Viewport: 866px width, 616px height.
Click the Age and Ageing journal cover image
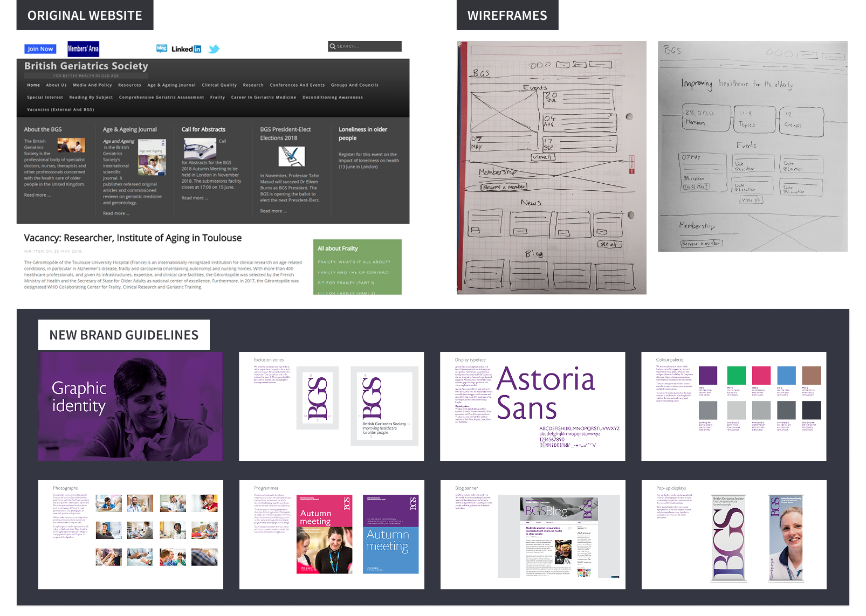152,157
